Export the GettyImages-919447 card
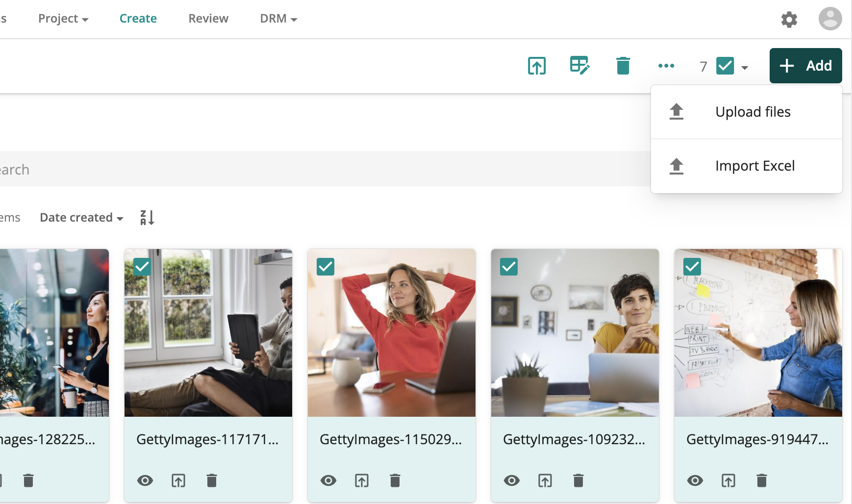852x504 pixels. click(x=728, y=480)
